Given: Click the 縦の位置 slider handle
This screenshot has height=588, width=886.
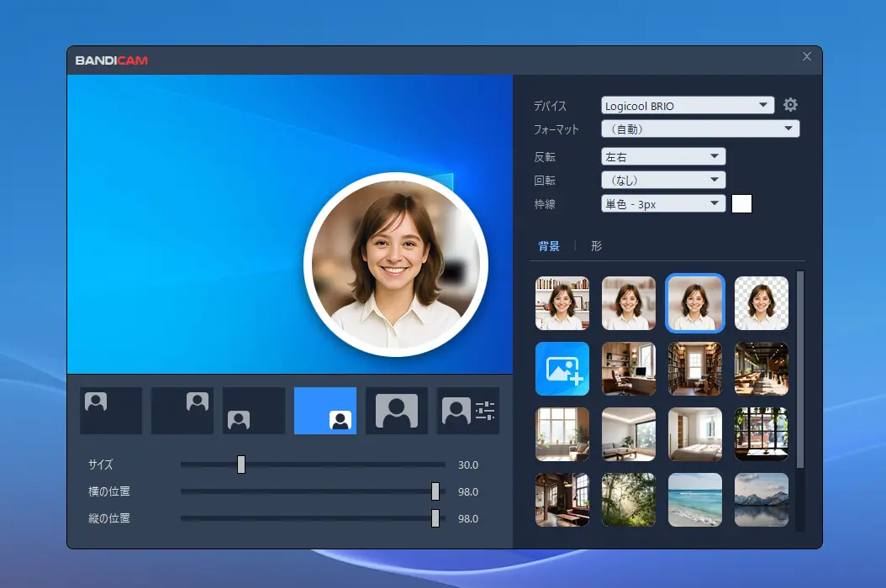Looking at the screenshot, I should pyautogui.click(x=435, y=518).
